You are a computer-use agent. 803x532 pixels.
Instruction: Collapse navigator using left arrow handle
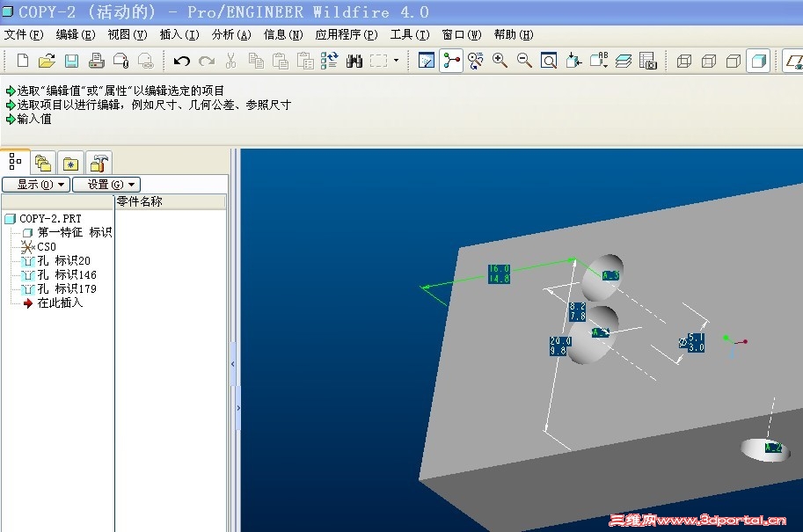(x=233, y=364)
